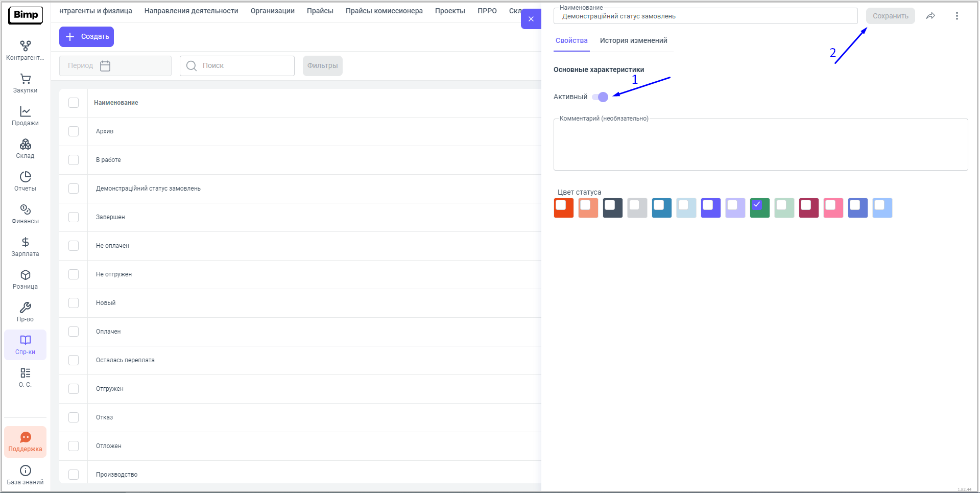
Task: Toggle the Активный switch
Action: pos(600,97)
